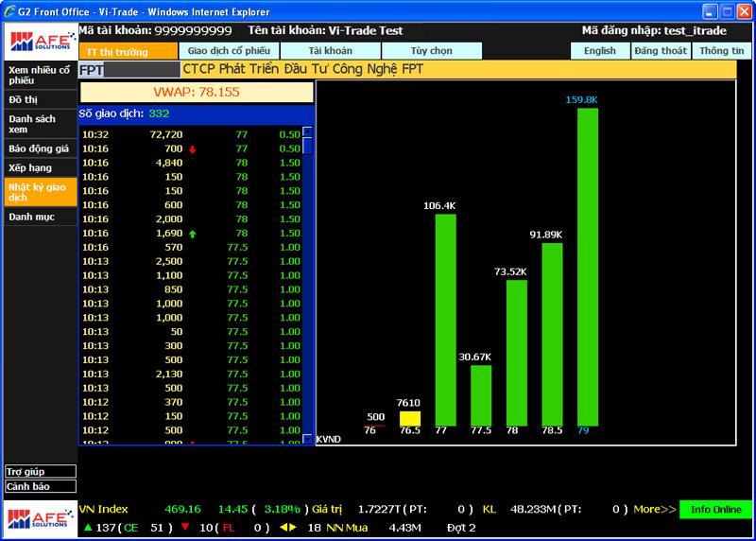Click the yellow 7610 bar at 76.5
Screen dimensions: 756x541
(x=410, y=418)
